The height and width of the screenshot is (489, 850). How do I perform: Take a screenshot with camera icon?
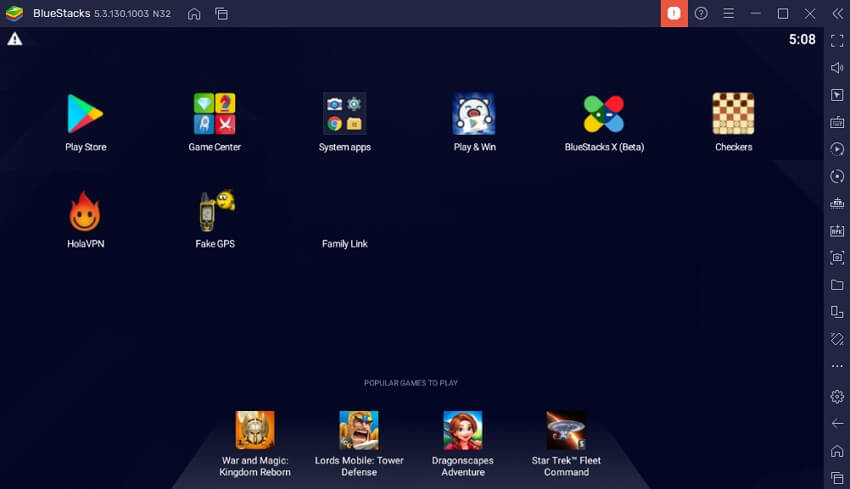837,258
